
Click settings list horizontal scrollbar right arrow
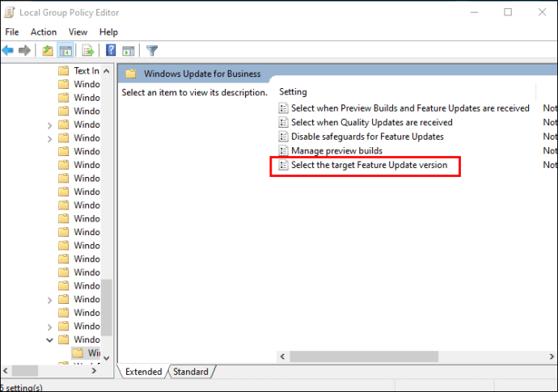coord(552,356)
